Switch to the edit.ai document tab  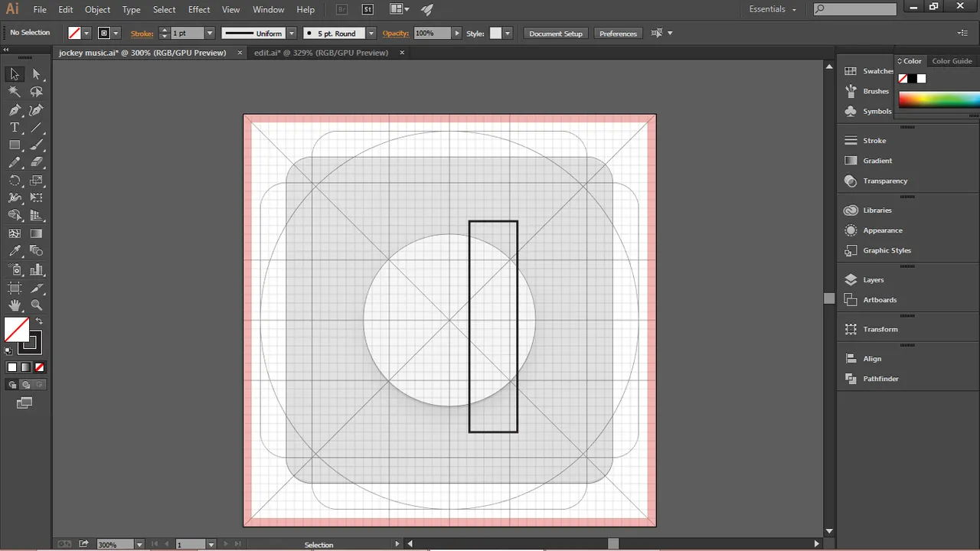pyautogui.click(x=321, y=53)
